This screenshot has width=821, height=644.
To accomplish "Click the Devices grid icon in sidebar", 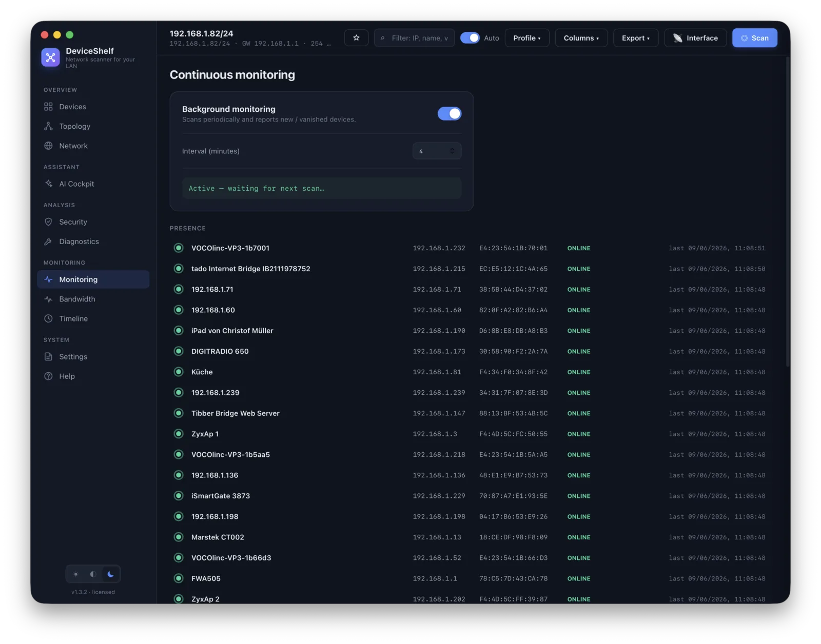I will [48, 107].
